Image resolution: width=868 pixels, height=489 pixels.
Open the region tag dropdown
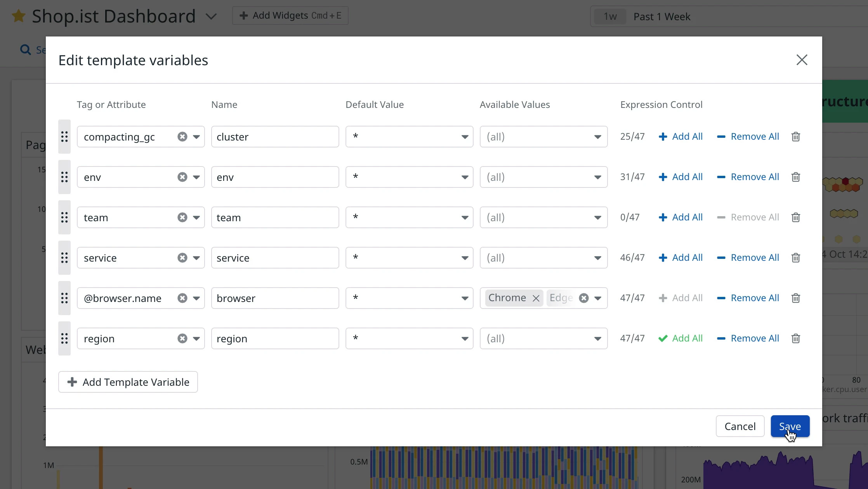point(196,338)
